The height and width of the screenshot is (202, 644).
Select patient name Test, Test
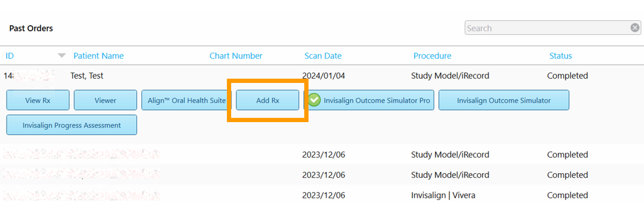click(x=87, y=76)
